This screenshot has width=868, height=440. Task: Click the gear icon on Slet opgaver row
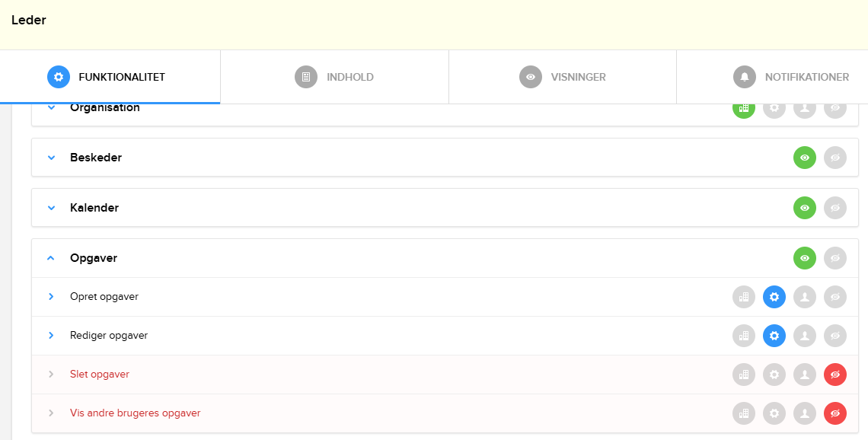[774, 374]
